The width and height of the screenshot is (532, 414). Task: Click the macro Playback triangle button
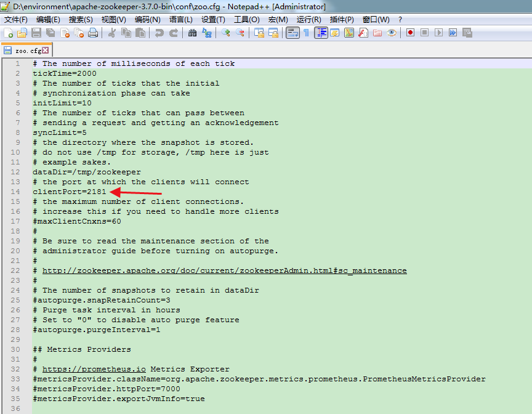tap(438, 33)
